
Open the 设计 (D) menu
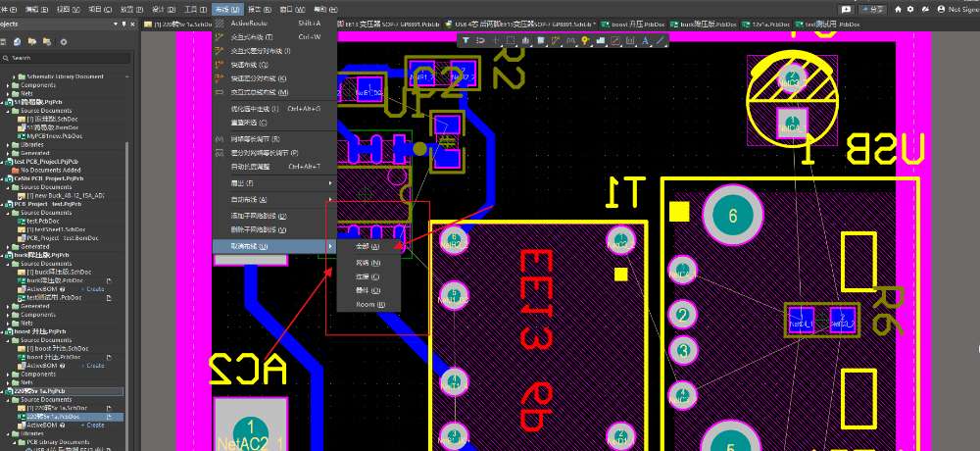[x=165, y=10]
